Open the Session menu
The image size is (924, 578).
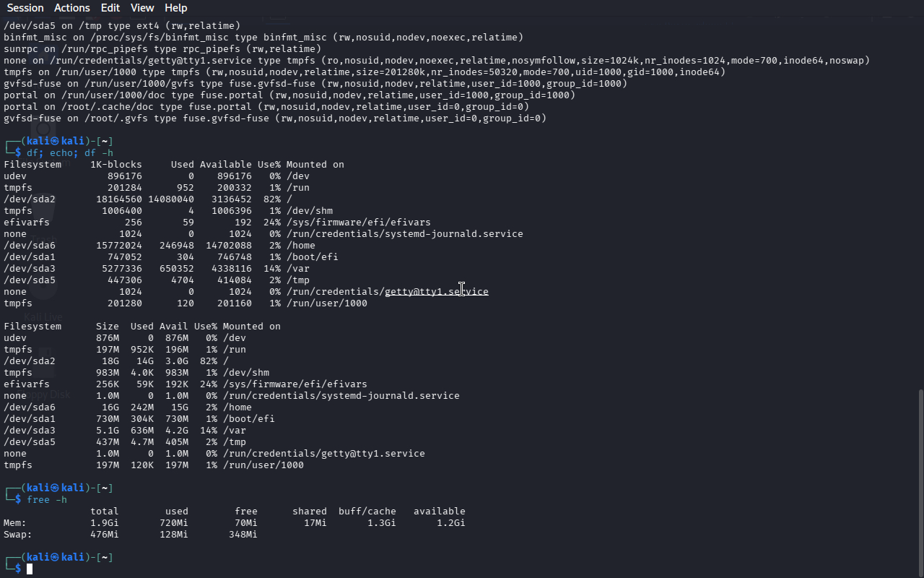[25, 8]
